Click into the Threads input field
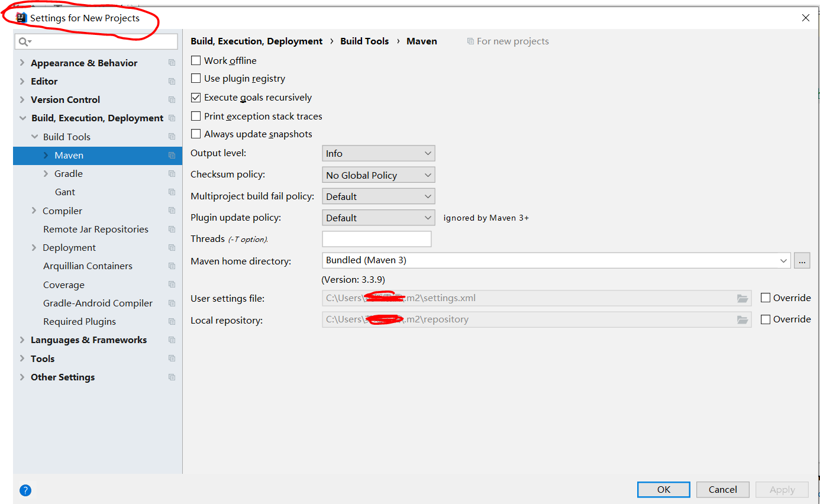The width and height of the screenshot is (820, 504). [x=377, y=239]
